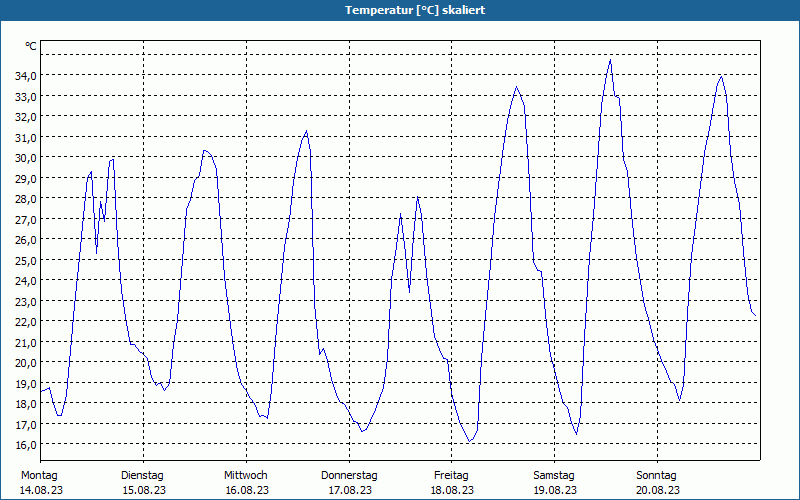Click the 31,0 axis value
The height and width of the screenshot is (500, 800).
tap(26, 137)
